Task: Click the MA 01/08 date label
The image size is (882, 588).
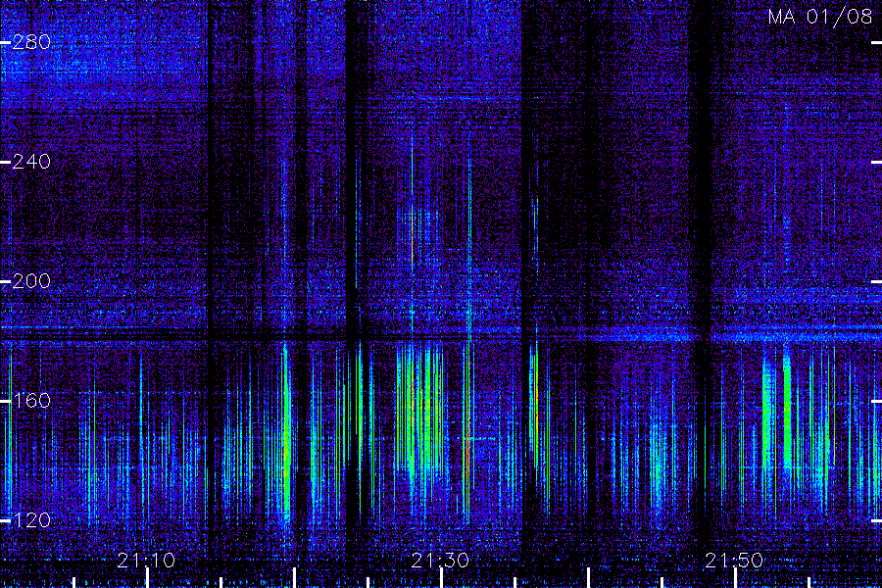Action: coord(819,17)
